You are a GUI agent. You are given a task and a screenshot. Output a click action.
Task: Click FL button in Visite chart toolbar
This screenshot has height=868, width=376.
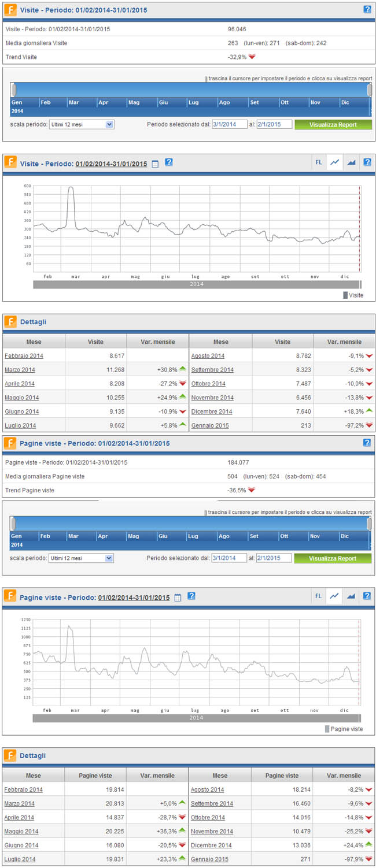tap(318, 162)
